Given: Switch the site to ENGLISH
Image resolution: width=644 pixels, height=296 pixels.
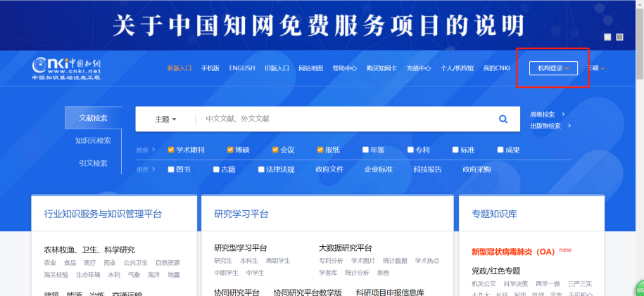Looking at the screenshot, I should [242, 68].
